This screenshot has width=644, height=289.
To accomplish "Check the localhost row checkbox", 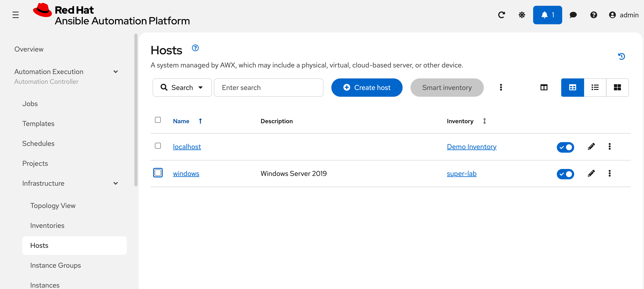I will (158, 146).
